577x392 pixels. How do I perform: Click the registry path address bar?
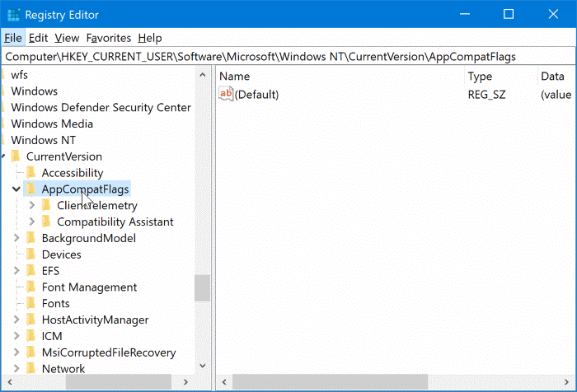[288, 57]
